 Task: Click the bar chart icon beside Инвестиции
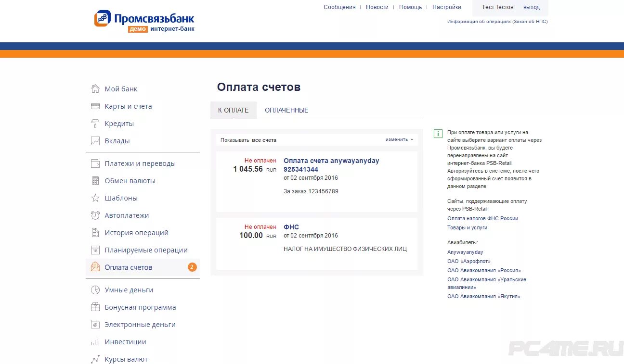pos(95,342)
